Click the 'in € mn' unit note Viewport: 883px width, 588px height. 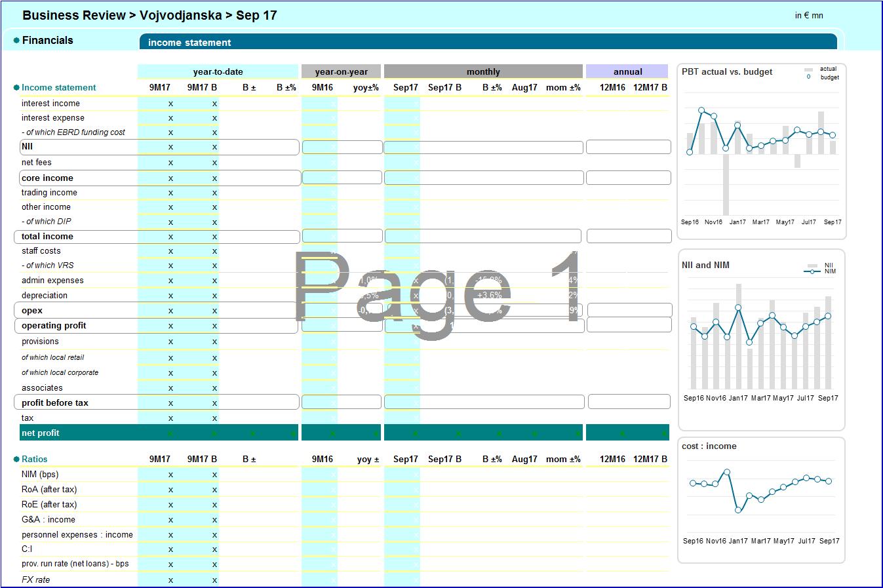click(809, 15)
